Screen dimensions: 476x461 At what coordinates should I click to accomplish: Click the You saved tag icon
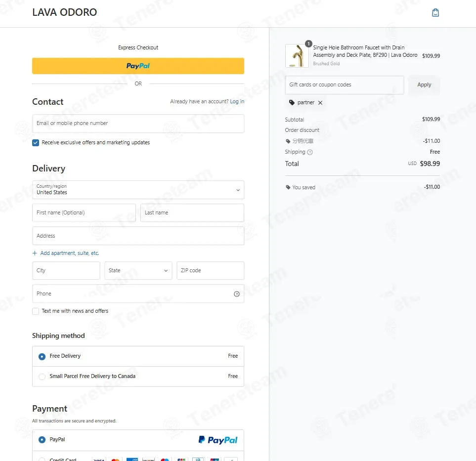(288, 187)
